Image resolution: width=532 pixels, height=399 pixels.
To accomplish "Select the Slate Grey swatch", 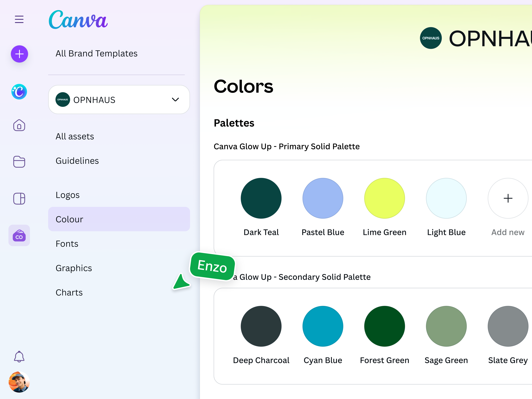I will pos(508,326).
